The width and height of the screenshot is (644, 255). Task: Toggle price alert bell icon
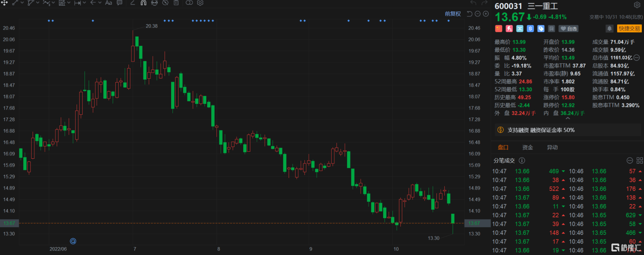[x=610, y=29]
